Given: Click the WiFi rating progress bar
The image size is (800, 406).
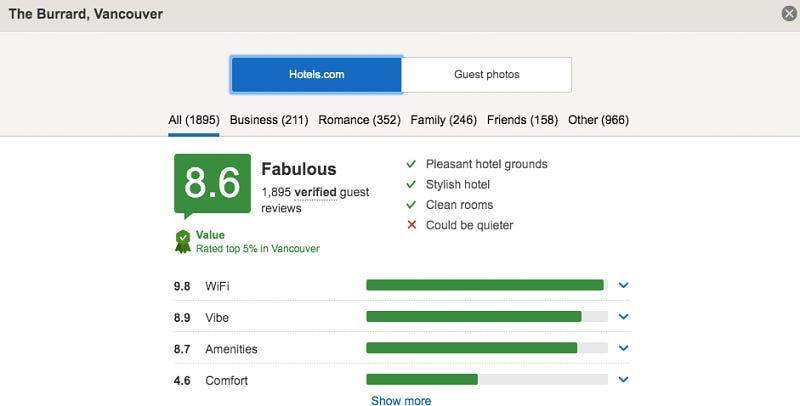Looking at the screenshot, I should [x=486, y=285].
